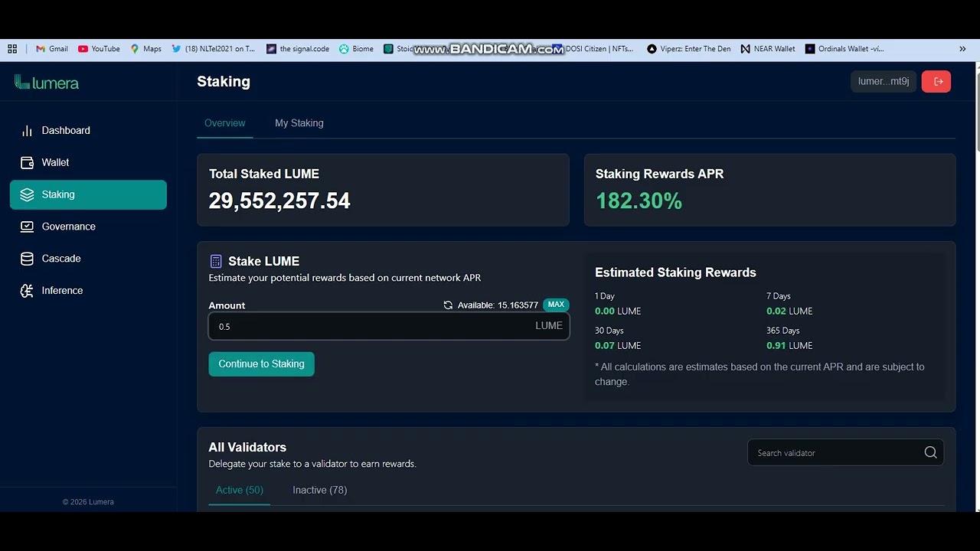
Task: Open the Viperz: Enter The Den bookmark
Action: (688, 48)
